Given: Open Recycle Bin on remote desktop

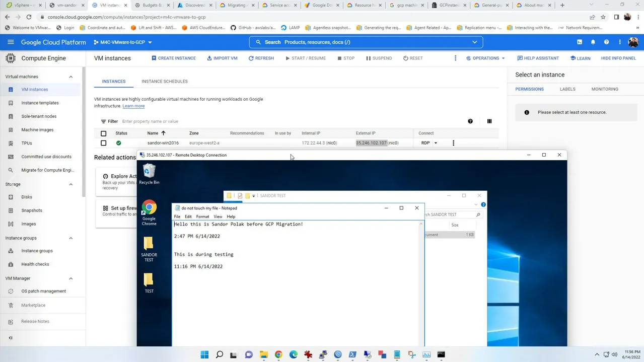Looking at the screenshot, I should (x=149, y=174).
